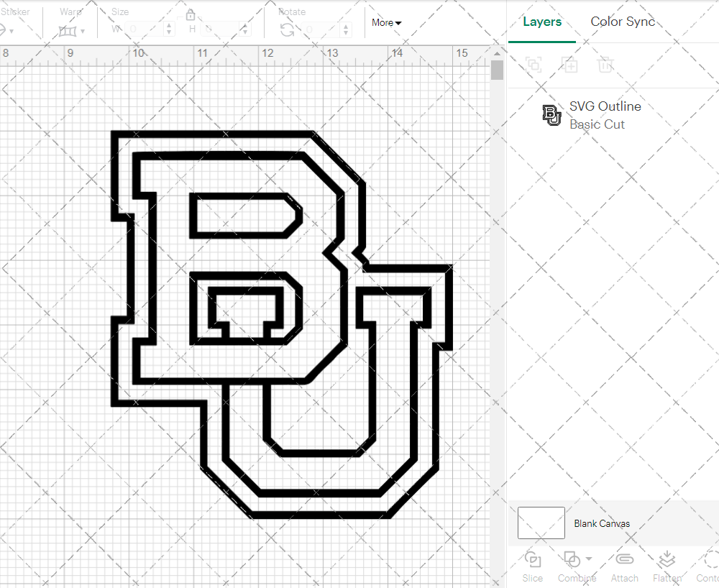
Task: Change the Blank Canvas color swatch
Action: pyautogui.click(x=540, y=523)
